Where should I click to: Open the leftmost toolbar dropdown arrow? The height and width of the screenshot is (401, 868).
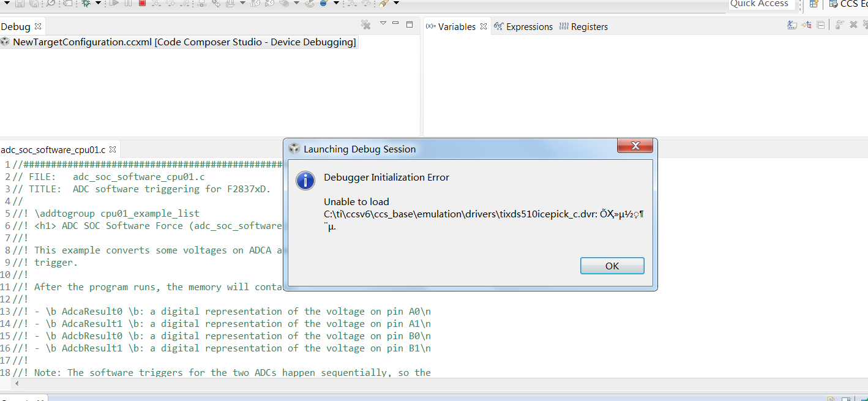pos(6,3)
